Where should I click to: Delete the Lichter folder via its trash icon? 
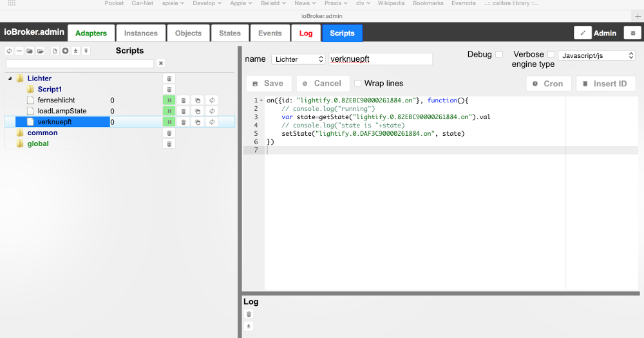pos(169,79)
